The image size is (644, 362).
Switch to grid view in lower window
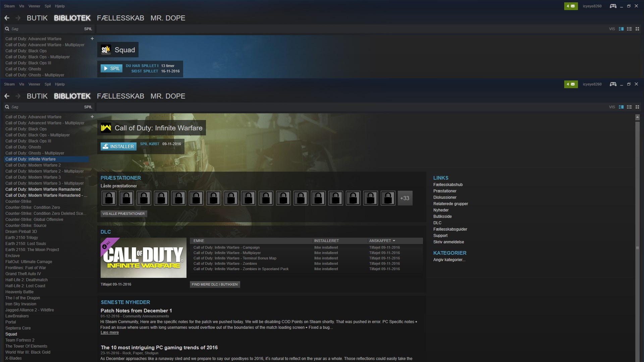637,107
